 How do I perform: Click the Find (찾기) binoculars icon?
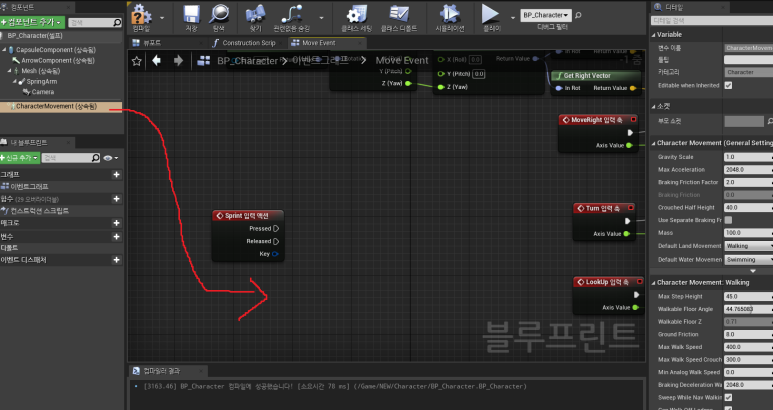point(255,14)
